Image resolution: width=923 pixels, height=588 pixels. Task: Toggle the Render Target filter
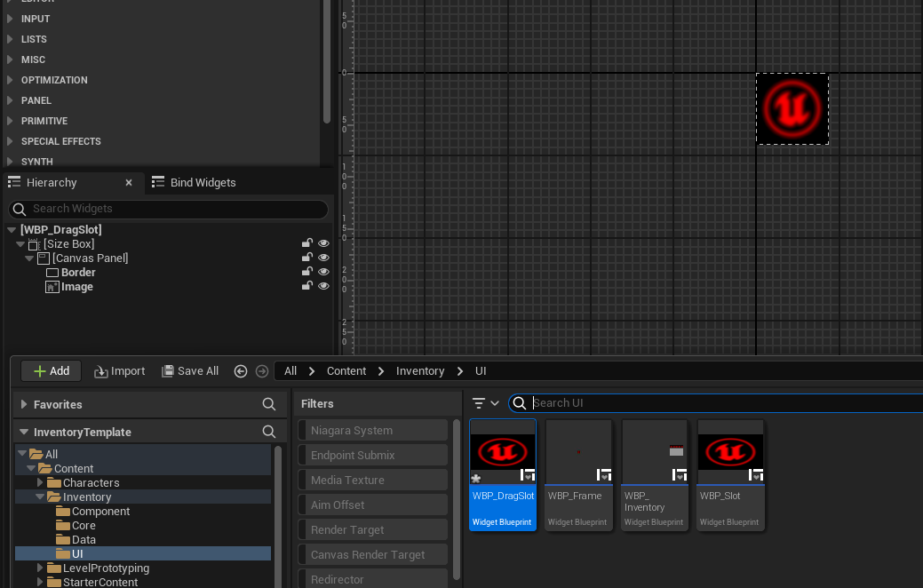tap(373, 529)
